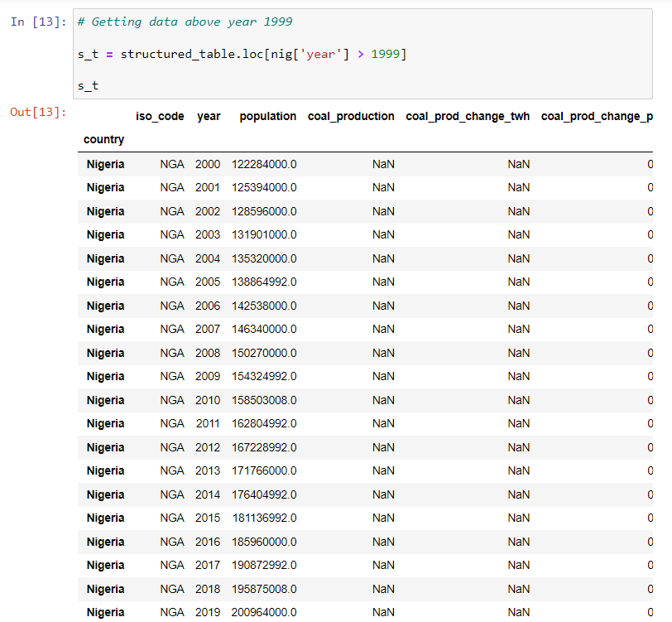Click population value 128596000.0
The image size is (672, 622).
coord(264,211)
